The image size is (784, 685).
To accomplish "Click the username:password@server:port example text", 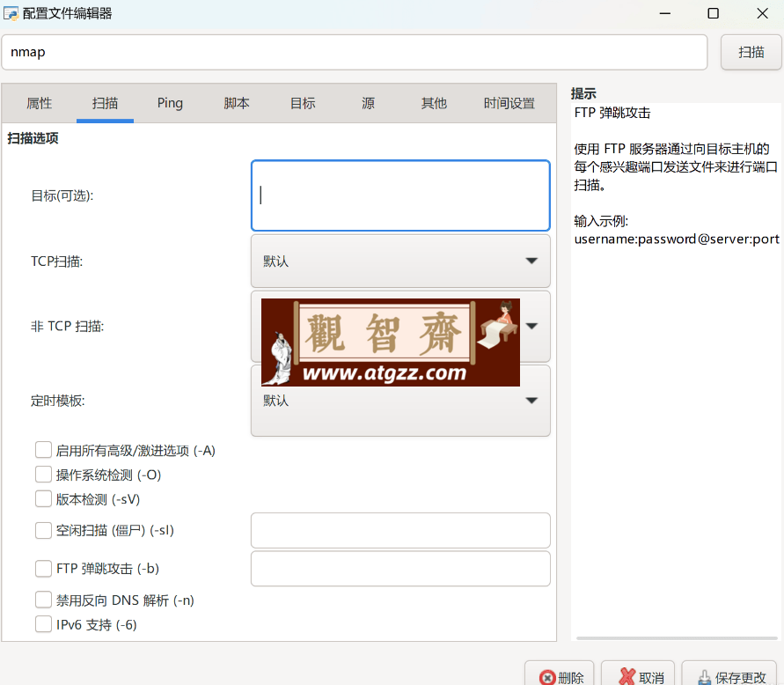I will (677, 239).
